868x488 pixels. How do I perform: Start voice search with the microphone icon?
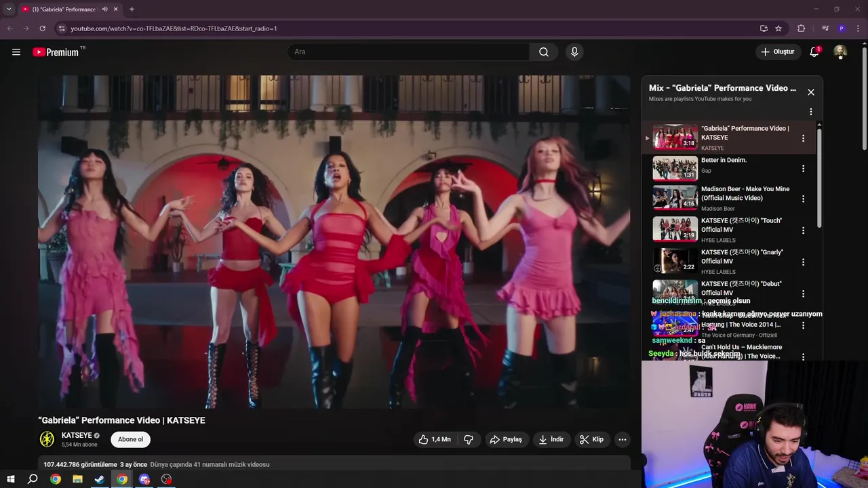pos(574,52)
